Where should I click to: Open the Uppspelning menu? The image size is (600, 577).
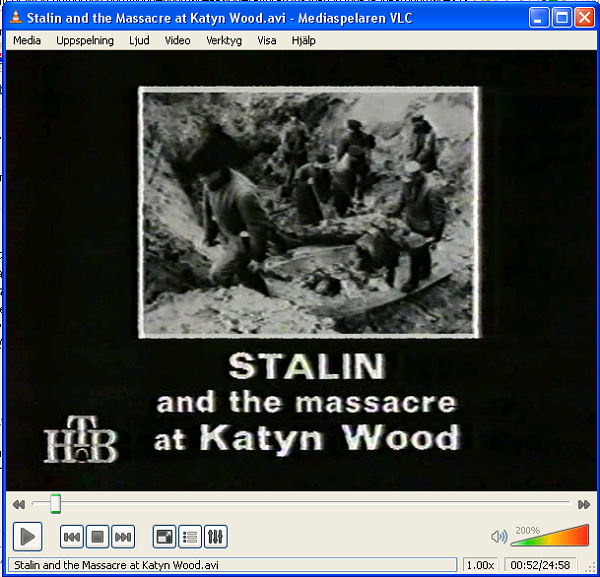pos(85,41)
